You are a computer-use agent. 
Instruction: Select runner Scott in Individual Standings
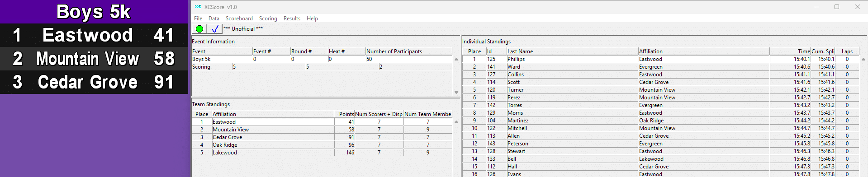pos(661,82)
